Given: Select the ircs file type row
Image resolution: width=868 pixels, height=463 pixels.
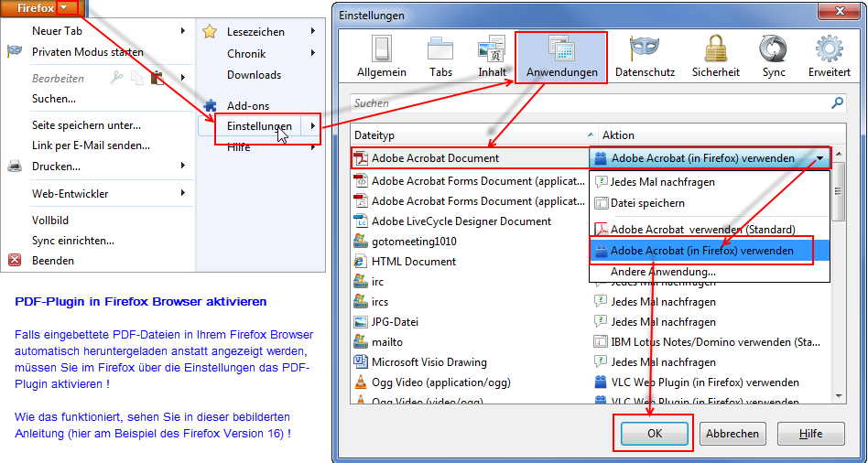Looking at the screenshot, I should tap(469, 302).
